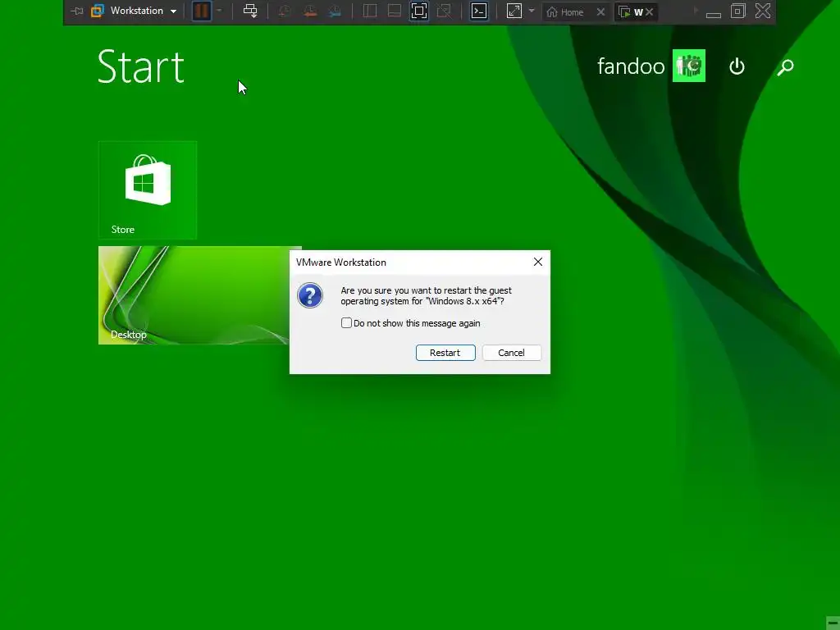Close the Home tab

tap(600, 11)
